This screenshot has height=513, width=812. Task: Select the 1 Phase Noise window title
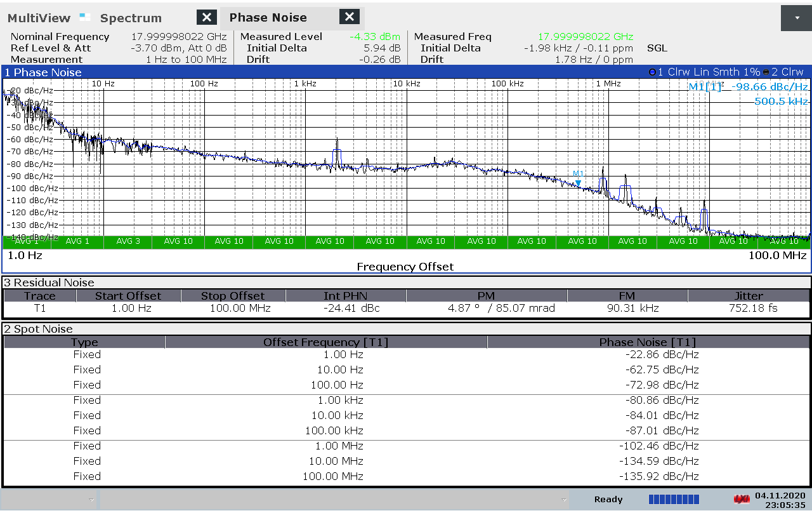click(x=43, y=72)
